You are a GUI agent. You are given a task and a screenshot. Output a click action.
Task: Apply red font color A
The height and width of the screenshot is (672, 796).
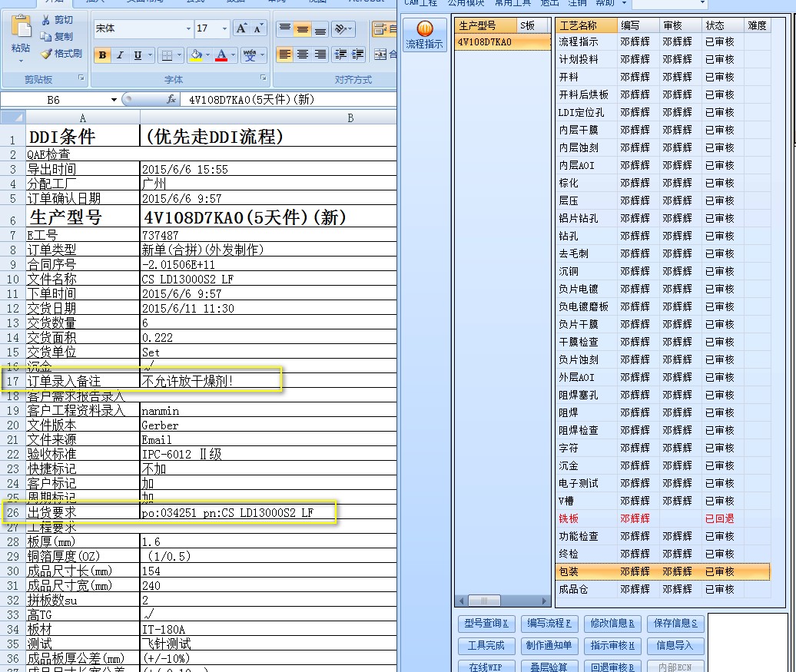point(221,55)
